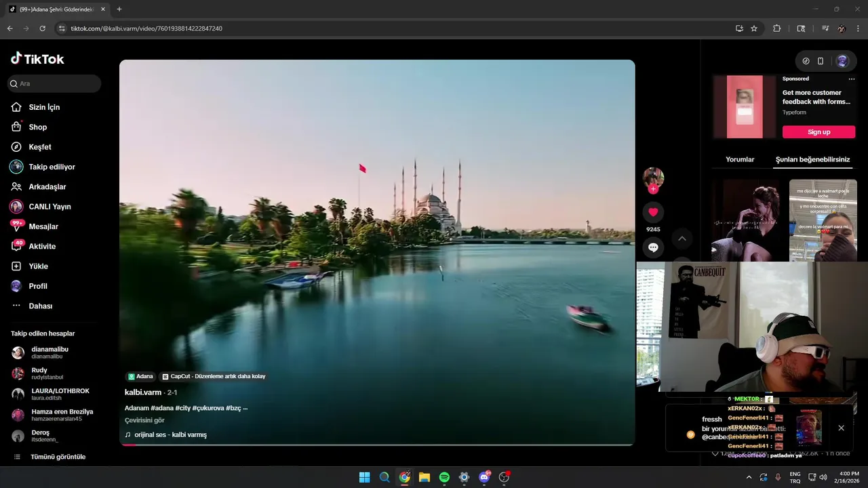Image resolution: width=868 pixels, height=488 pixels.
Task: Open CANLI Yayın section
Action: (x=50, y=207)
